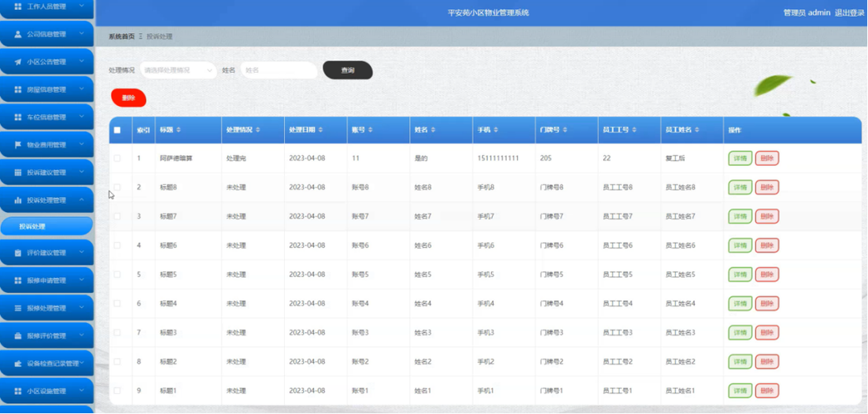
Task: Sort table by 手机 column arrows
Action: pyautogui.click(x=496, y=130)
